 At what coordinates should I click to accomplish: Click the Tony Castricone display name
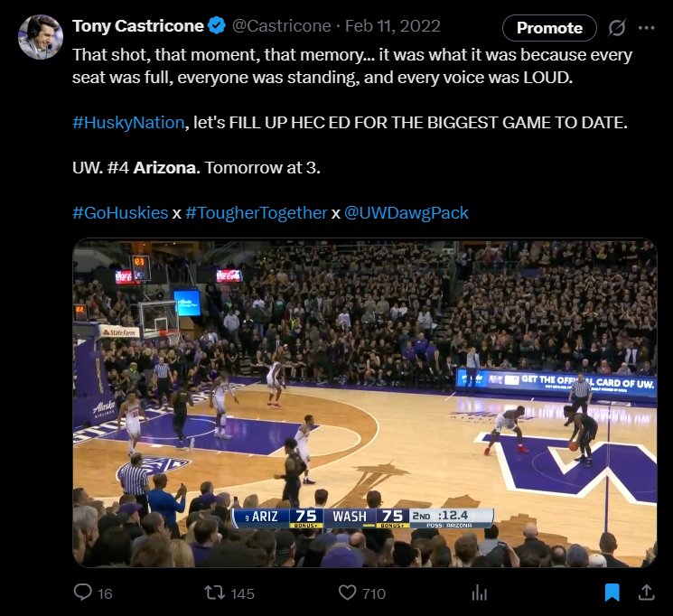click(x=138, y=27)
